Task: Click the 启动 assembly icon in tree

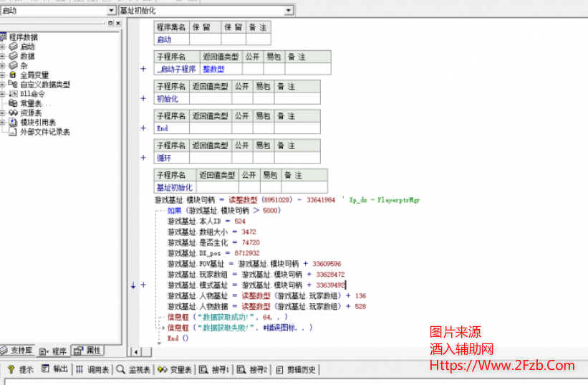Action: coord(14,47)
